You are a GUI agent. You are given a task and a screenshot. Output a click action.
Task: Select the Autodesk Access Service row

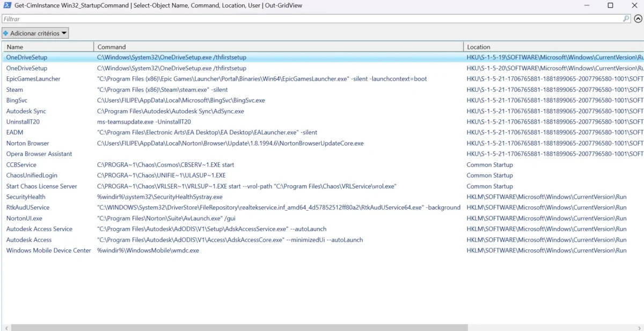(39, 229)
